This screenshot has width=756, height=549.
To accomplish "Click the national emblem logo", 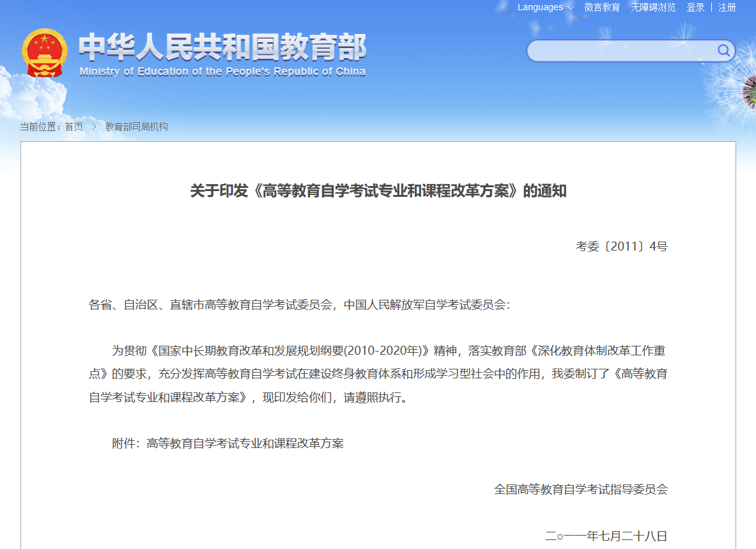I will point(44,53).
